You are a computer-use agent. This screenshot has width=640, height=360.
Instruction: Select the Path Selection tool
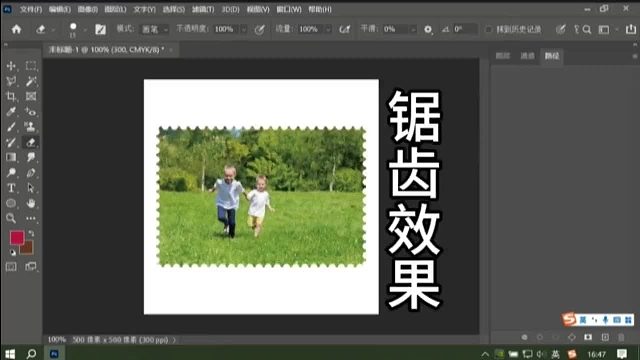click(31, 188)
